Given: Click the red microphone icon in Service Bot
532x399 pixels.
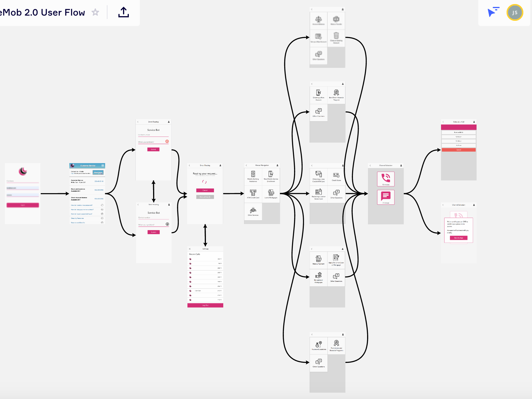Looking at the screenshot, I should pyautogui.click(x=167, y=141).
